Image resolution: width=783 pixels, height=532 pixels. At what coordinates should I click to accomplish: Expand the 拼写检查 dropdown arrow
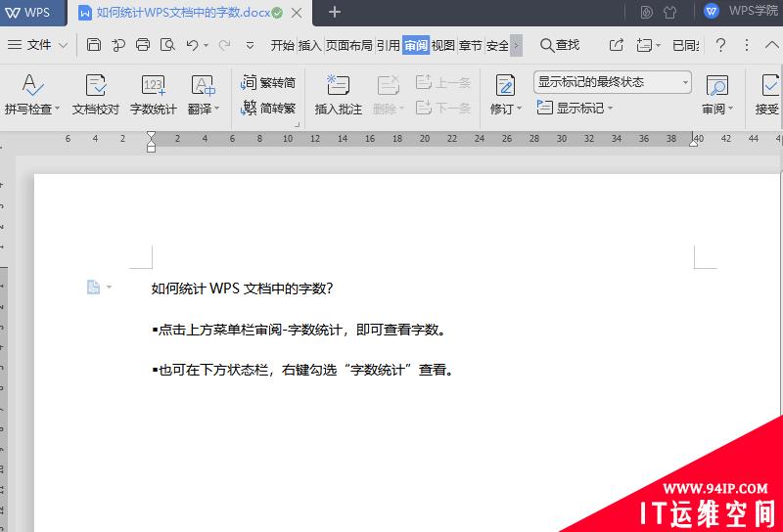[x=58, y=109]
